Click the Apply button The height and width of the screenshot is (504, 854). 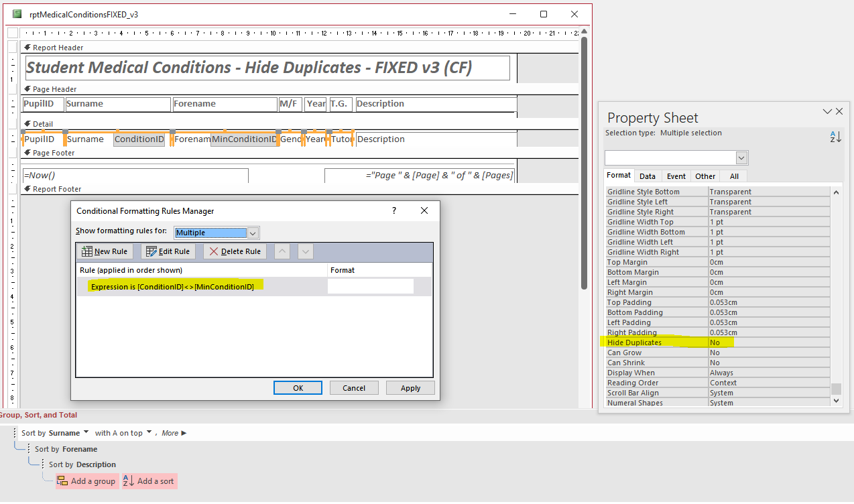[x=410, y=388]
